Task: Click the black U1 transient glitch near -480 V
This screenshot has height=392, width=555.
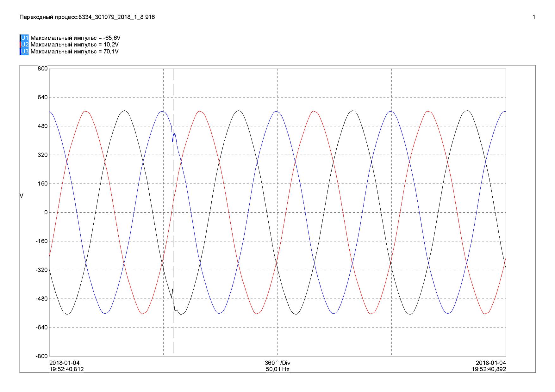Action: click(x=173, y=300)
